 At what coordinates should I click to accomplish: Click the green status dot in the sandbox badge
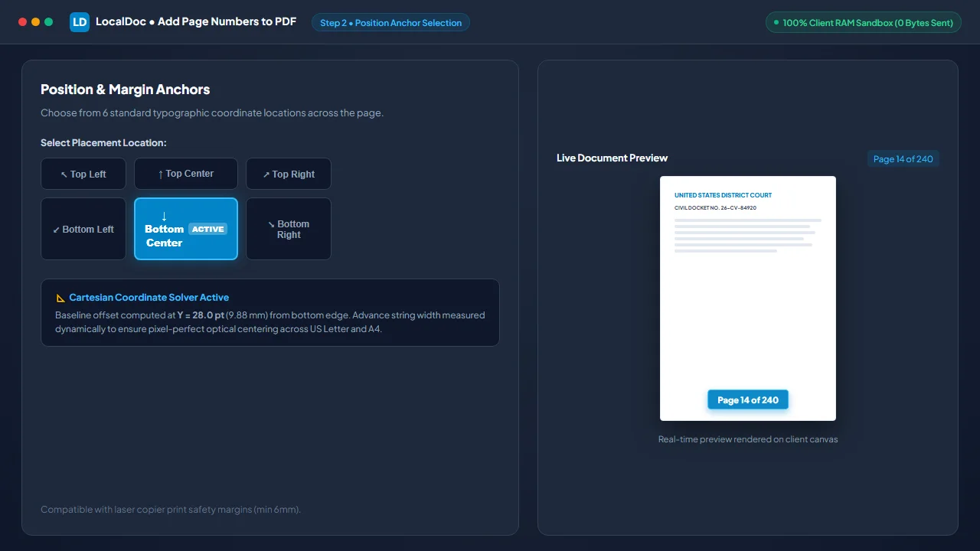click(776, 22)
